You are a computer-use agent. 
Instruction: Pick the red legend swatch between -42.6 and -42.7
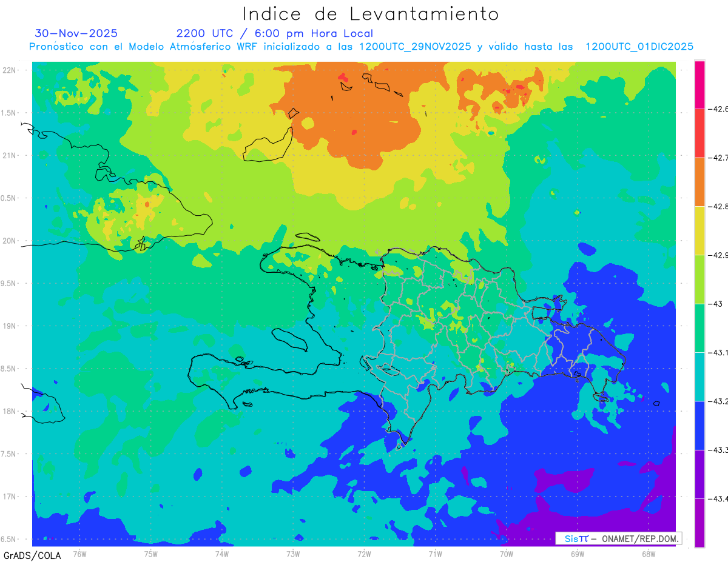click(699, 133)
